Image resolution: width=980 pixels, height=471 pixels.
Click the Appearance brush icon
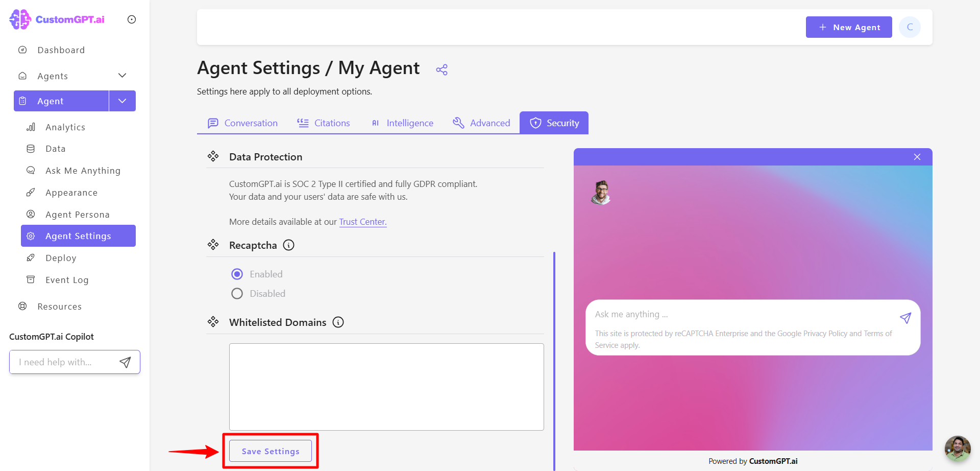tap(31, 193)
